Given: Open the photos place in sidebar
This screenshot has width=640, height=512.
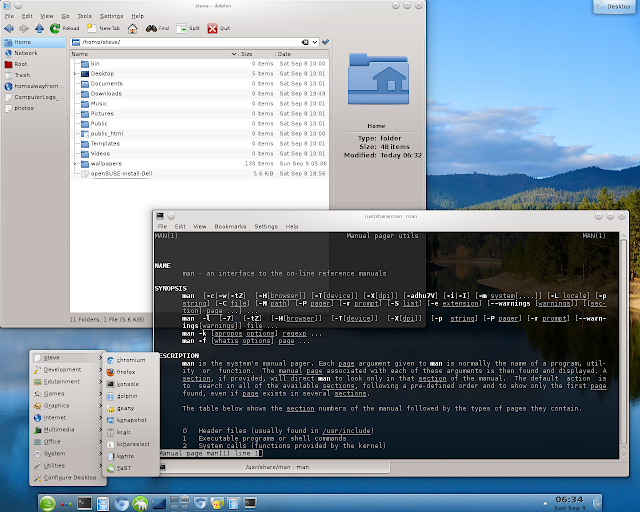Looking at the screenshot, I should pos(33,108).
